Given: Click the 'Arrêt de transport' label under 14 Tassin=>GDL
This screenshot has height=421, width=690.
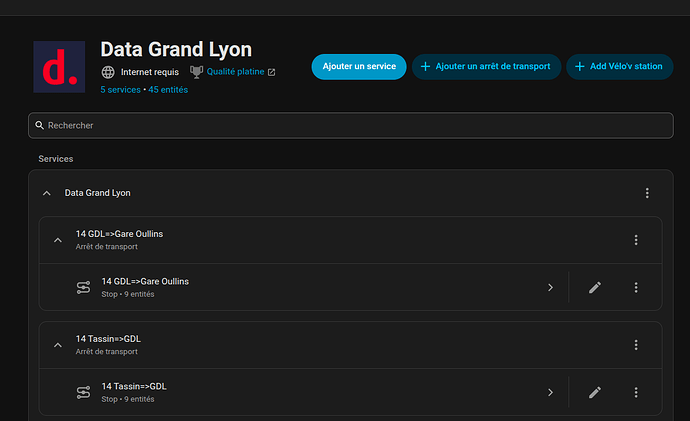Looking at the screenshot, I should point(106,352).
